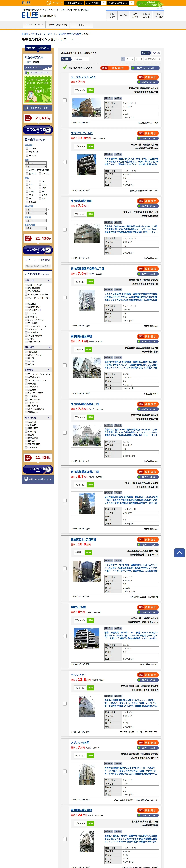The height and width of the screenshot is (868, 186).
Task: Click plus icon add-to-list for DIPS上板橋
Action: (x=148, y=612)
